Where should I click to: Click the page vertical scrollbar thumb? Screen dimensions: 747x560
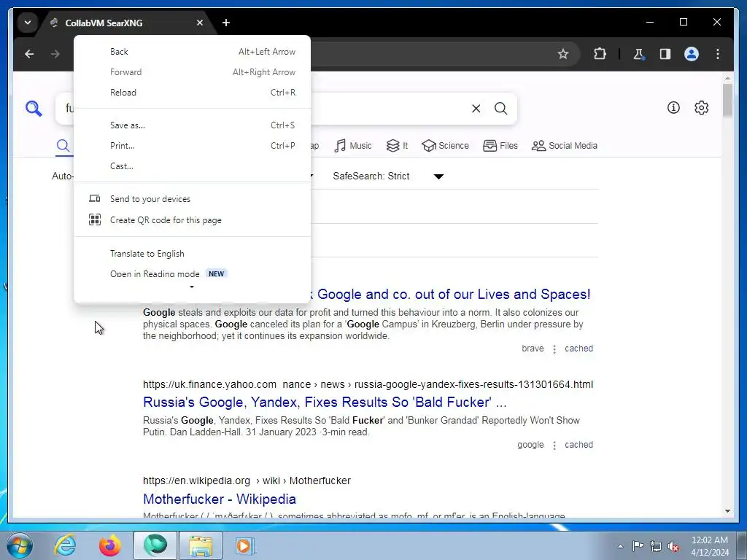pos(727,101)
